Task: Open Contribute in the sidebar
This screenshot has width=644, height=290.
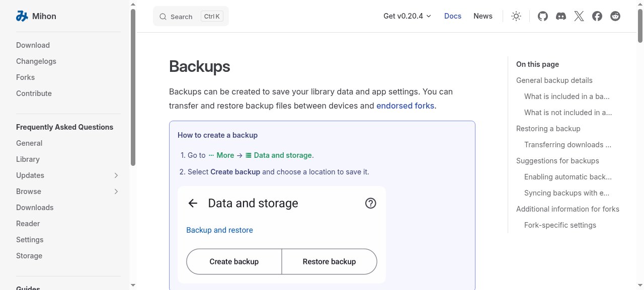Action: coord(34,93)
